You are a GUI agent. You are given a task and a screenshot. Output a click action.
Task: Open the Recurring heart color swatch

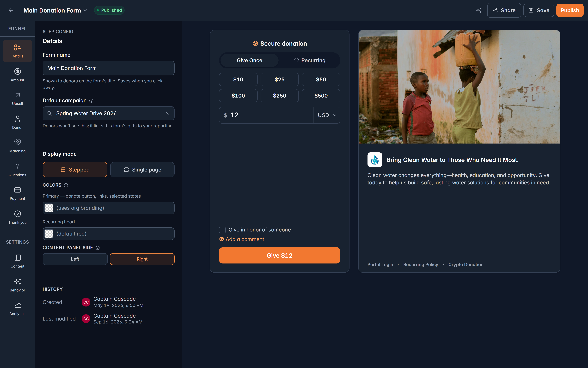coord(49,234)
